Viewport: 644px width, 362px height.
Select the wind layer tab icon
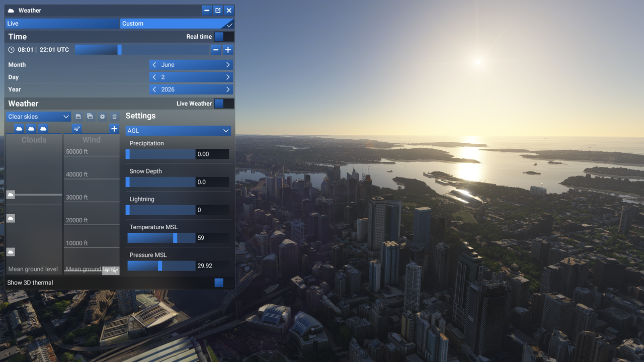tap(76, 129)
